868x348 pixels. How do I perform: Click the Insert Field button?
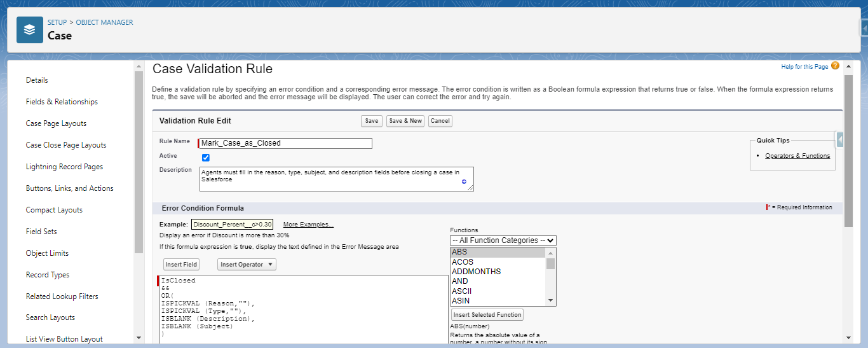(181, 265)
